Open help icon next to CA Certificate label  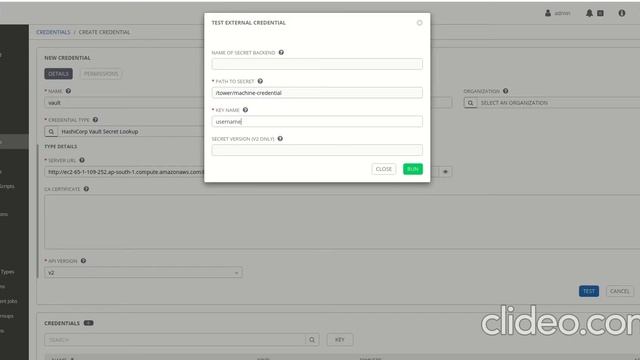pyautogui.click(x=86, y=189)
